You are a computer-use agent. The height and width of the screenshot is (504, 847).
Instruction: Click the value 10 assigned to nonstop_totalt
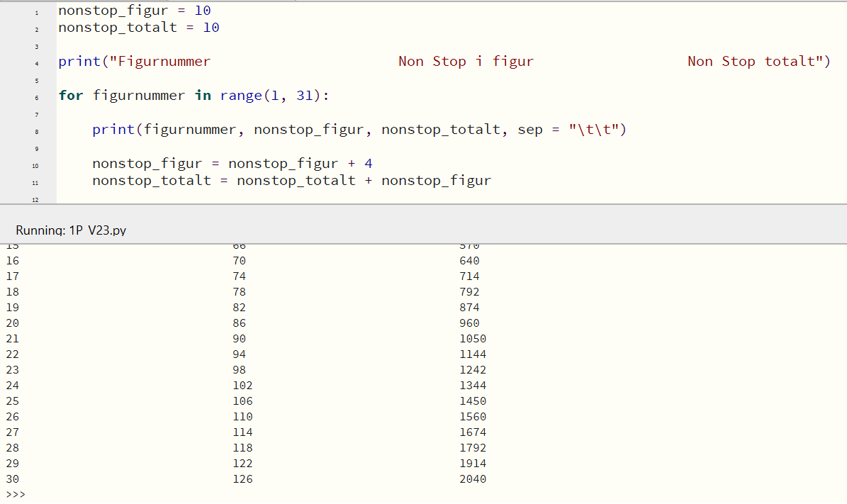(x=211, y=28)
